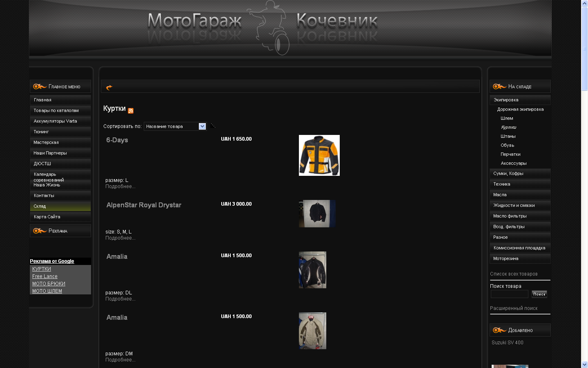This screenshot has width=588, height=368.
Task: Click the Free Lance ad link
Action: [45, 276]
